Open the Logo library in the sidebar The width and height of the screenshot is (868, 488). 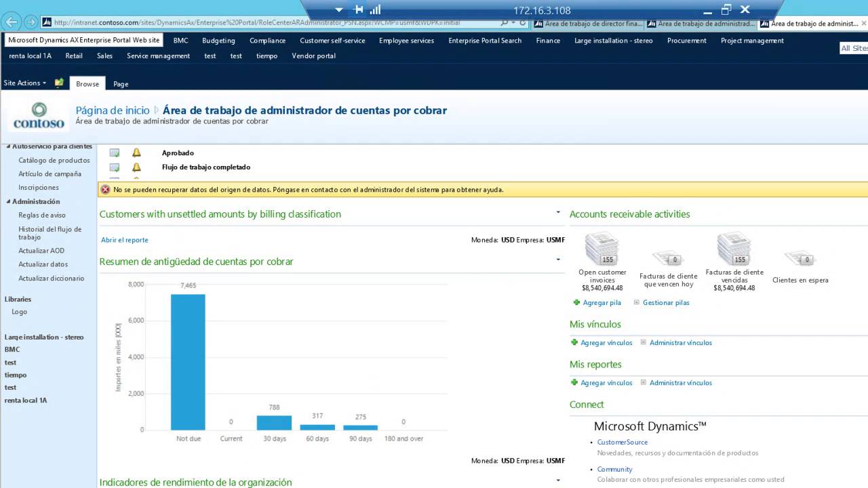[x=19, y=312]
